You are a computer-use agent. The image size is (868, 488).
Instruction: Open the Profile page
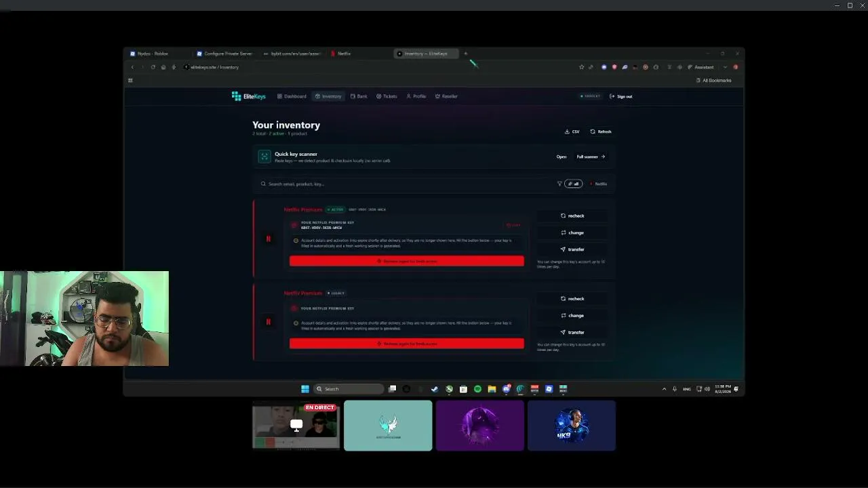[x=416, y=96]
